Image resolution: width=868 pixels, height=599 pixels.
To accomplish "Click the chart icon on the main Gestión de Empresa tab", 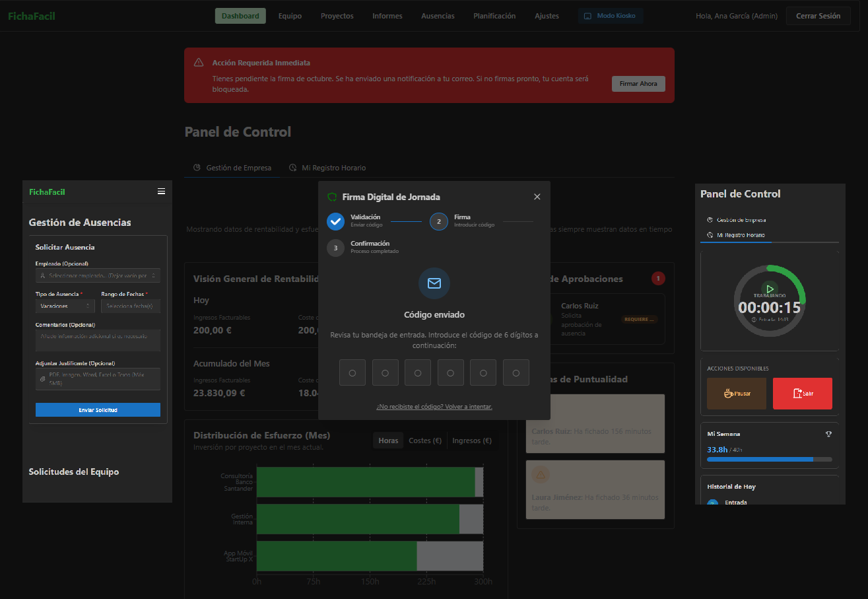I will coord(197,168).
